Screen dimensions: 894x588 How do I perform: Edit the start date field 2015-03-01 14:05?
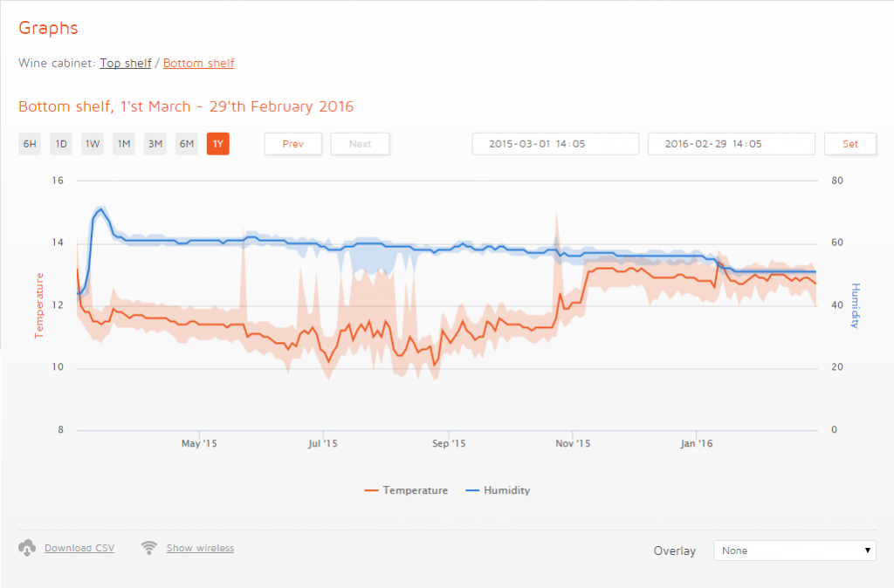tap(555, 144)
